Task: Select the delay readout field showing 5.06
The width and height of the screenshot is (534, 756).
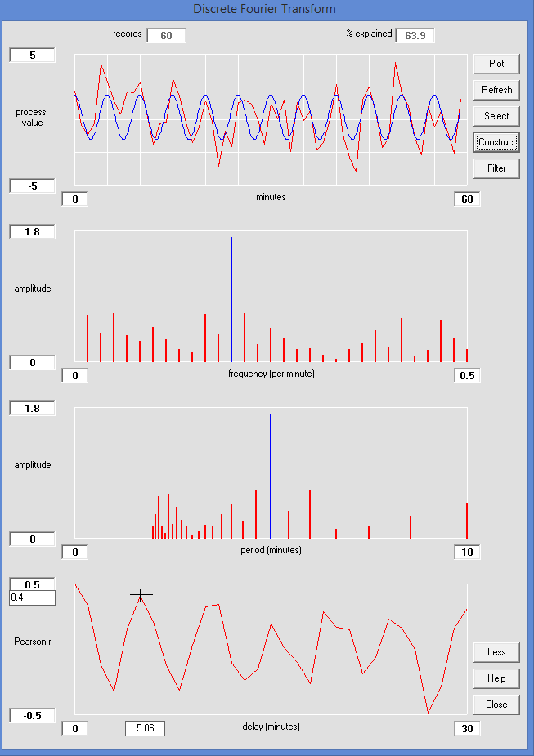Action: (145, 729)
